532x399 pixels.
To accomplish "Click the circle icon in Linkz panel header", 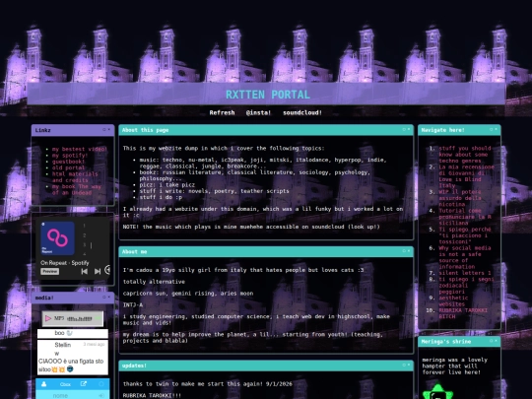I will 104,130.
